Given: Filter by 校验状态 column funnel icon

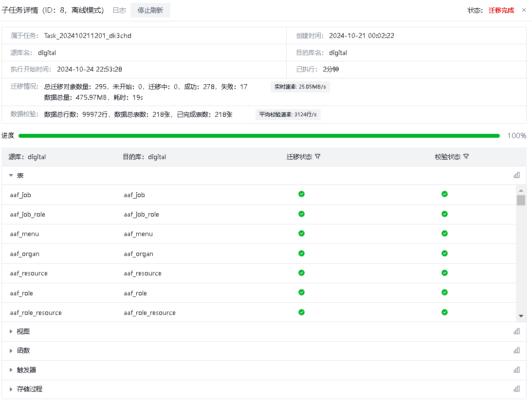Looking at the screenshot, I should (x=466, y=157).
